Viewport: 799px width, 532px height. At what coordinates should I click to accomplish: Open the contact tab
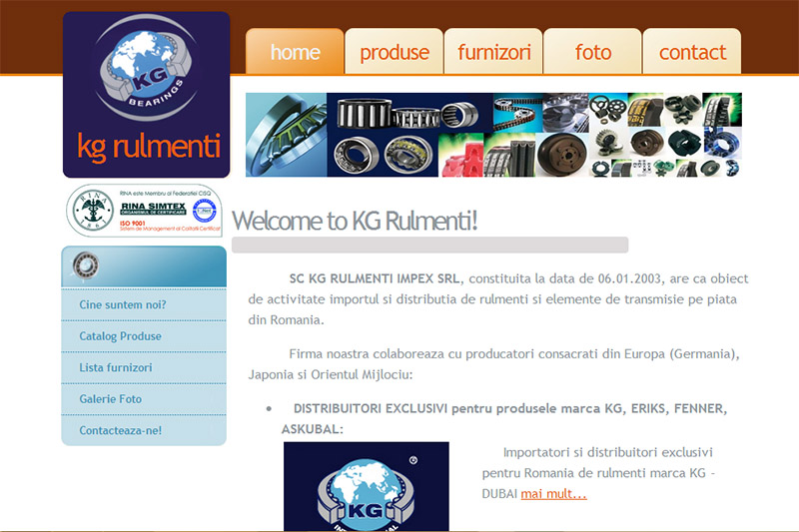pos(692,52)
